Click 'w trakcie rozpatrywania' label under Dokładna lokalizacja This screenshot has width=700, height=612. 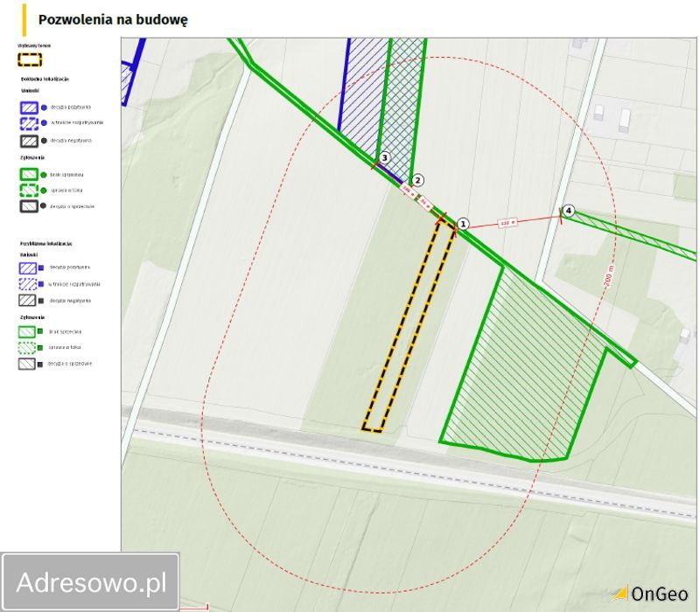[x=77, y=122]
